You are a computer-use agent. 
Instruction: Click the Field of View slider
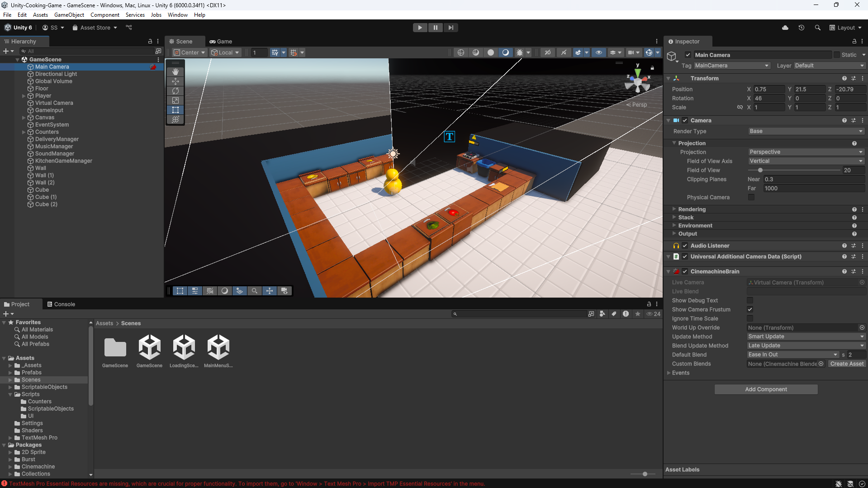(x=794, y=171)
